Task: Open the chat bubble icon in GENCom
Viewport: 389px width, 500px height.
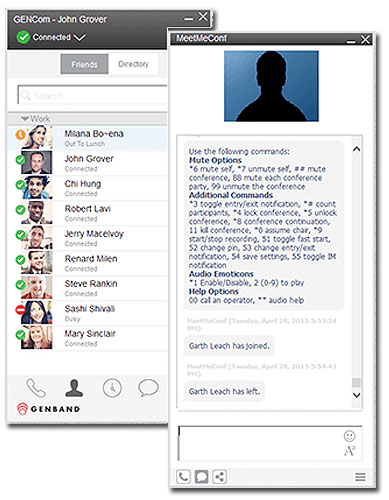Action: (148, 388)
